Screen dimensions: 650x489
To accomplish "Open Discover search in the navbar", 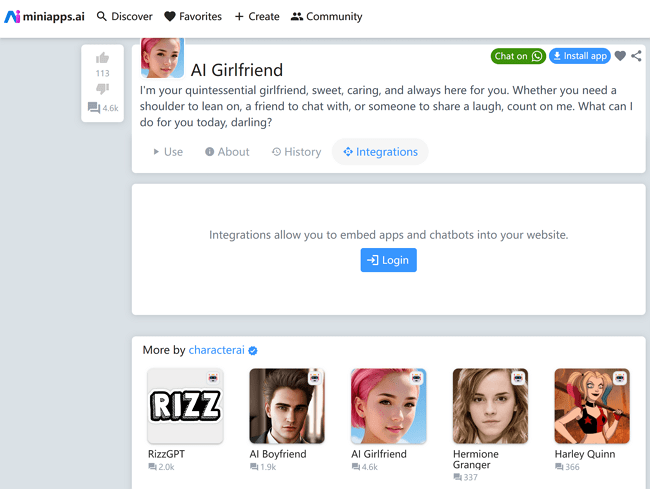I will point(125,17).
